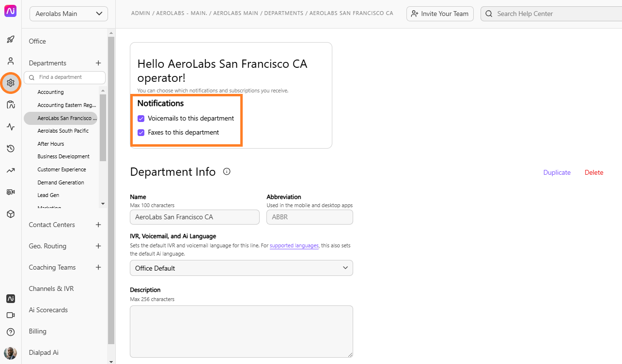Click the DEPARTMENTS breadcrumb
Image resolution: width=622 pixels, height=364 pixels.
pos(284,13)
